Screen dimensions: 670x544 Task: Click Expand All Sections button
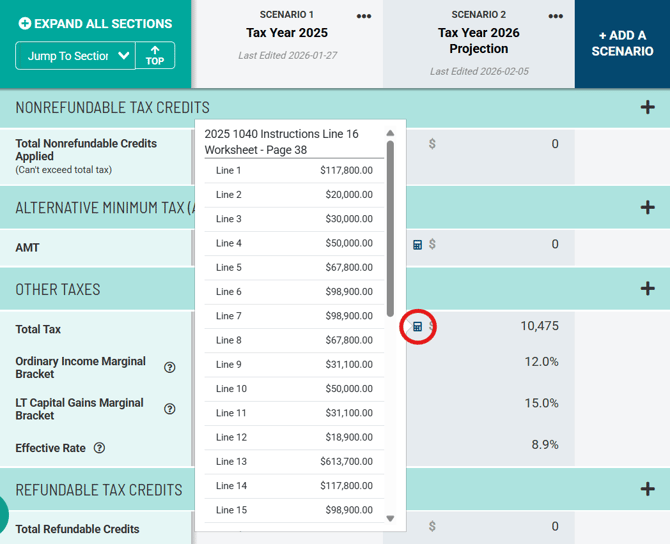(95, 23)
